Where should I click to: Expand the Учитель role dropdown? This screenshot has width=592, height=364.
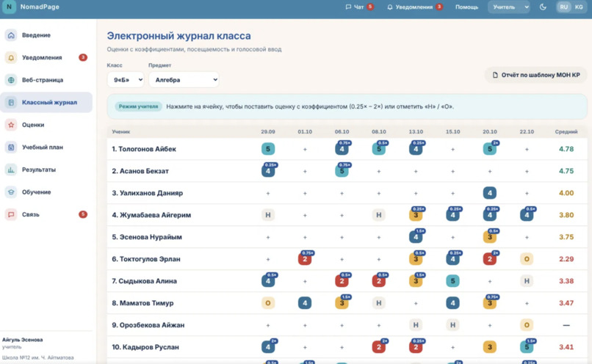(509, 7)
